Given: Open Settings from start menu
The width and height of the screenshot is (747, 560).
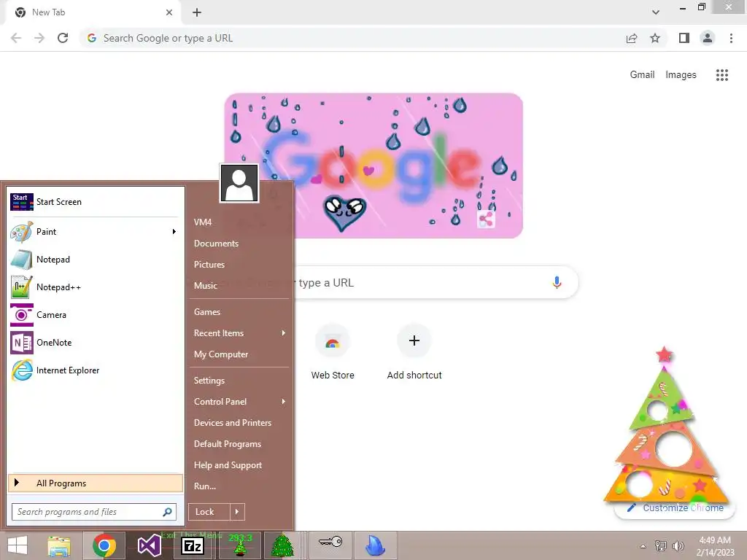Looking at the screenshot, I should click(209, 381).
